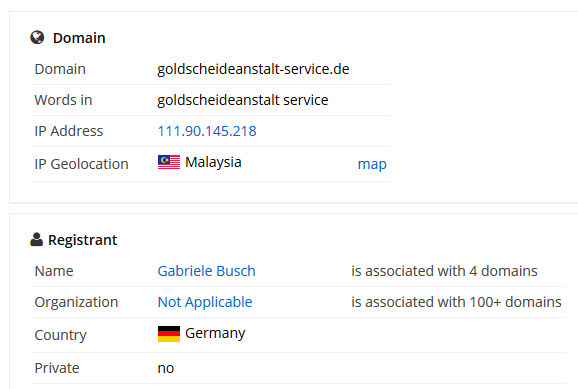Click the Private value 'no'
The height and width of the screenshot is (389, 578).
tap(166, 368)
